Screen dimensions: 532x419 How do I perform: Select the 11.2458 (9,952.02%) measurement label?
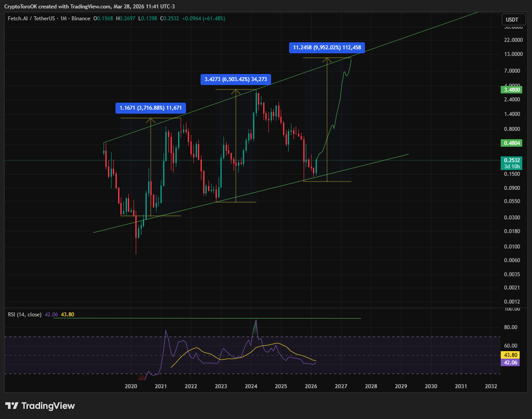click(327, 47)
